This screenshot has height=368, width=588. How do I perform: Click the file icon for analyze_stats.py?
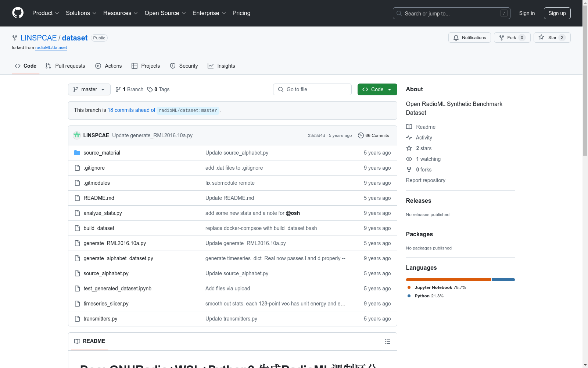pos(77,213)
